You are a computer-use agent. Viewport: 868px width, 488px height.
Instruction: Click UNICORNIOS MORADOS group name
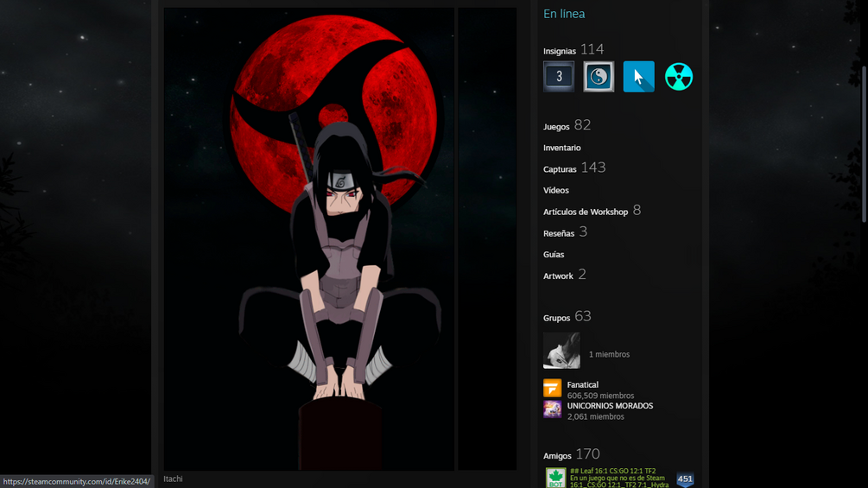coord(610,406)
